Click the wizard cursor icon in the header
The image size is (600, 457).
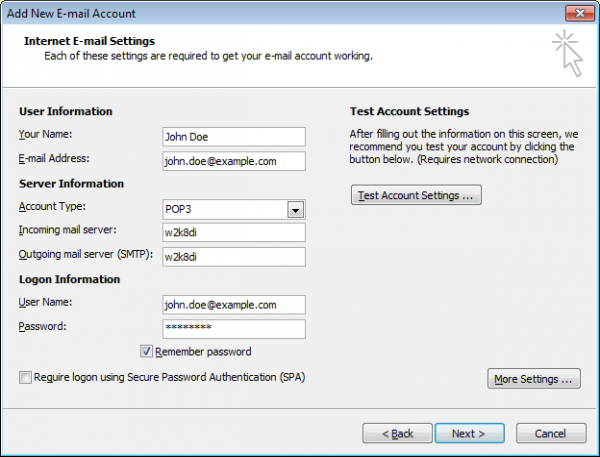pyautogui.click(x=569, y=53)
